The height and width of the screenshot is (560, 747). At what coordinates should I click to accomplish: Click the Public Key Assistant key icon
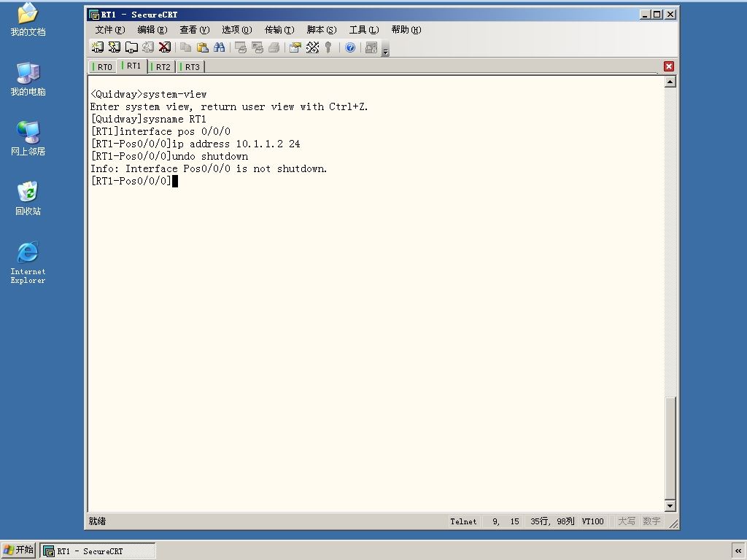[x=328, y=47]
